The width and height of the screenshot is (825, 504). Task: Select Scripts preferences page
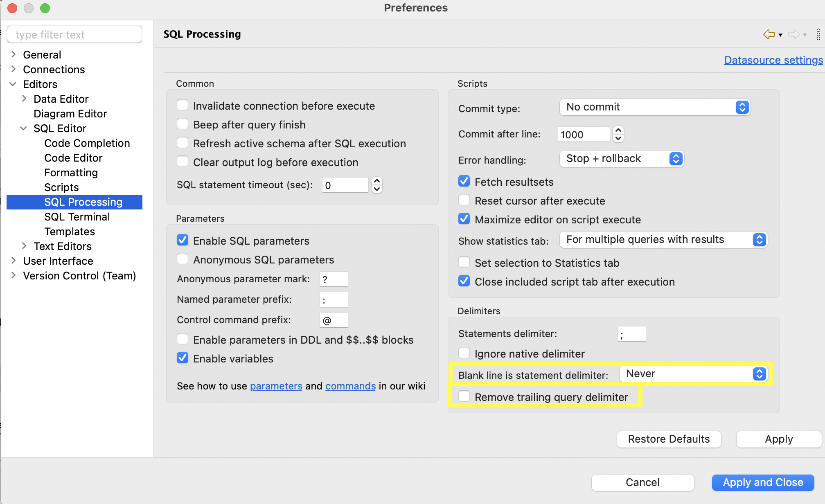[61, 187]
